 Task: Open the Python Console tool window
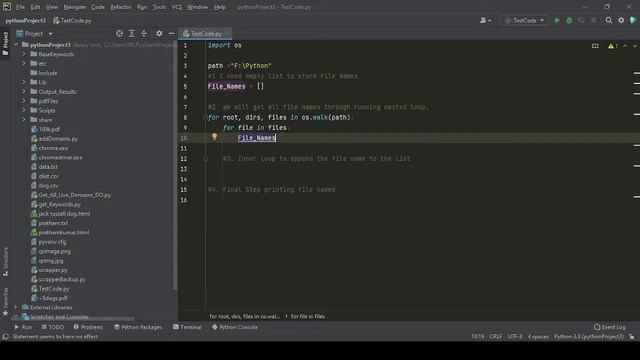coord(235,327)
